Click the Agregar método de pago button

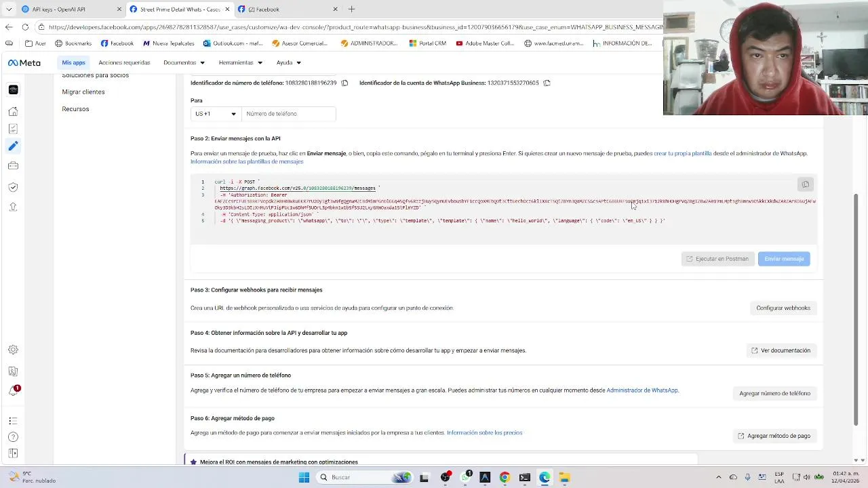pyautogui.click(x=774, y=436)
